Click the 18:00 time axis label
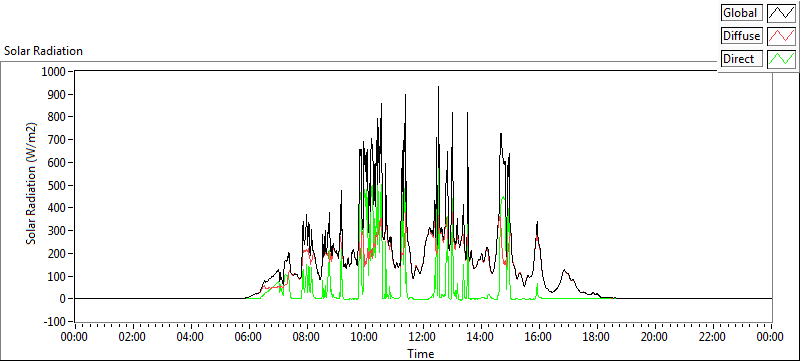This screenshot has width=800, height=361. (x=596, y=337)
